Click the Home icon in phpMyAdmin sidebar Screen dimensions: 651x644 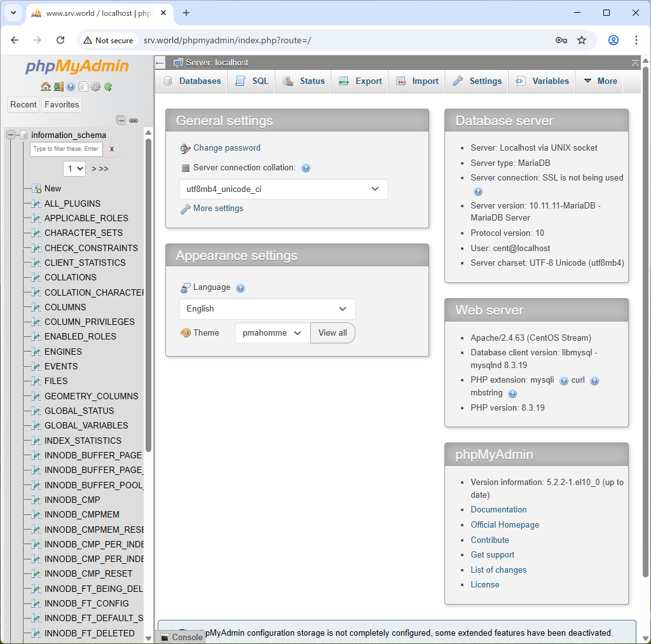coord(45,86)
